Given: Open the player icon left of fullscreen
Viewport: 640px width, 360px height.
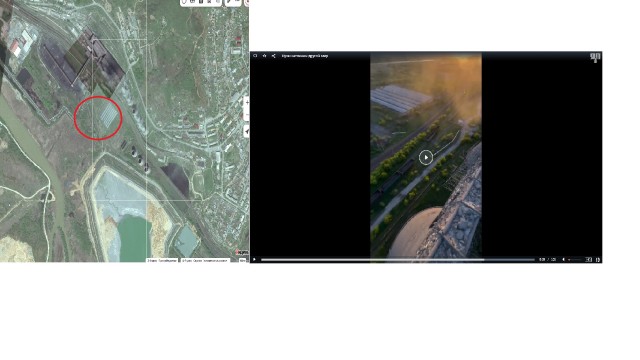Looking at the screenshot, I should tap(589, 259).
